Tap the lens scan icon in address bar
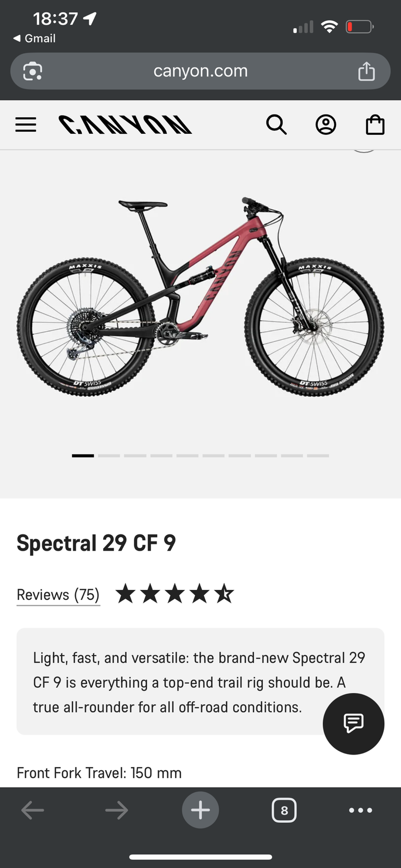This screenshot has height=868, width=401. tap(33, 71)
